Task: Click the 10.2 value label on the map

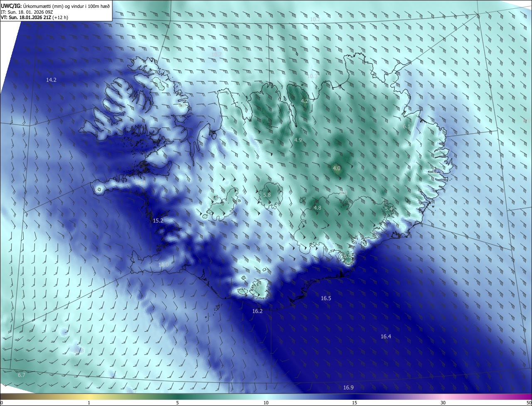Action: point(315,20)
